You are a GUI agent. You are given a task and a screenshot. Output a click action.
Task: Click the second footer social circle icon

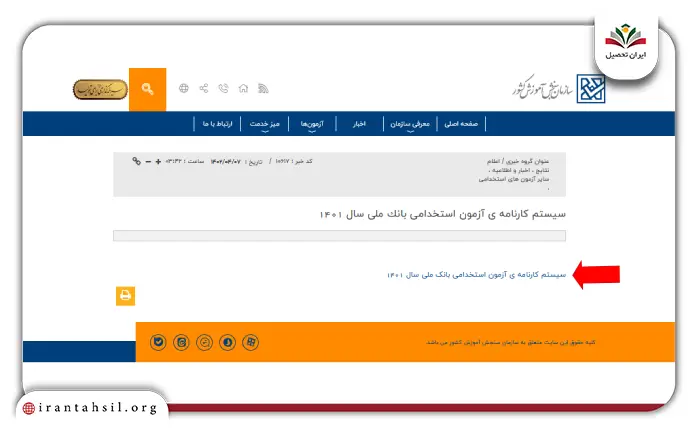tap(181, 342)
